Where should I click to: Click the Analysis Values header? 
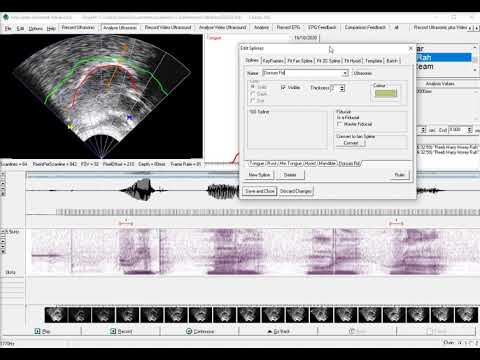coord(440,84)
